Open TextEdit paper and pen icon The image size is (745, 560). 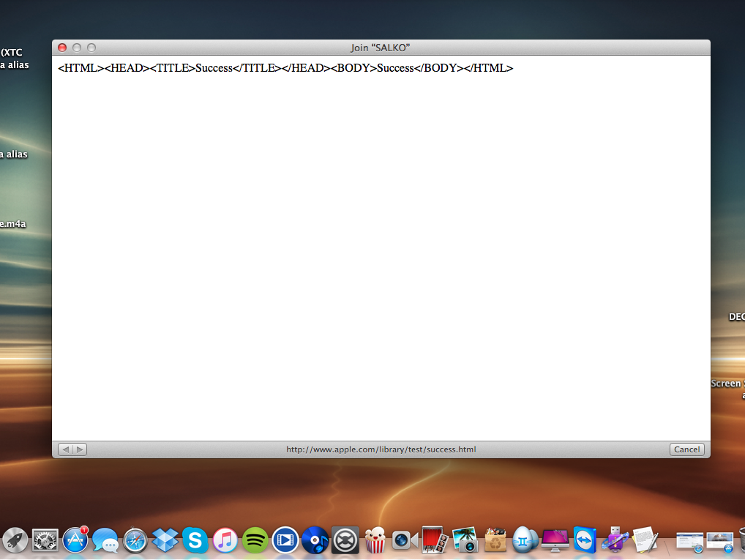[645, 540]
